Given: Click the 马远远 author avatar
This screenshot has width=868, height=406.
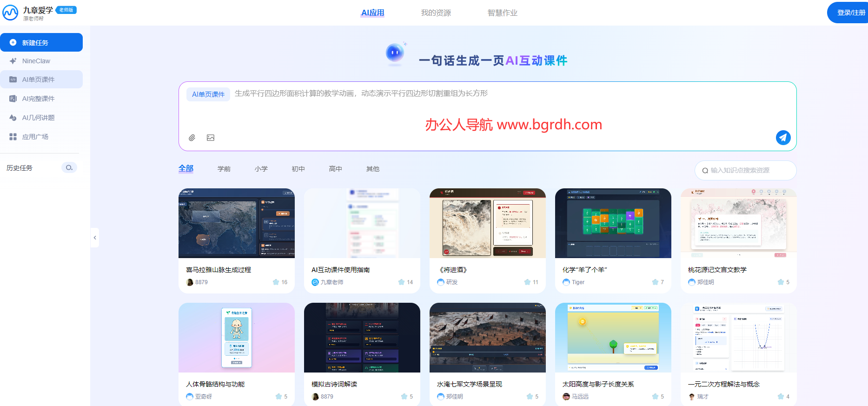Looking at the screenshot, I should 566,397.
